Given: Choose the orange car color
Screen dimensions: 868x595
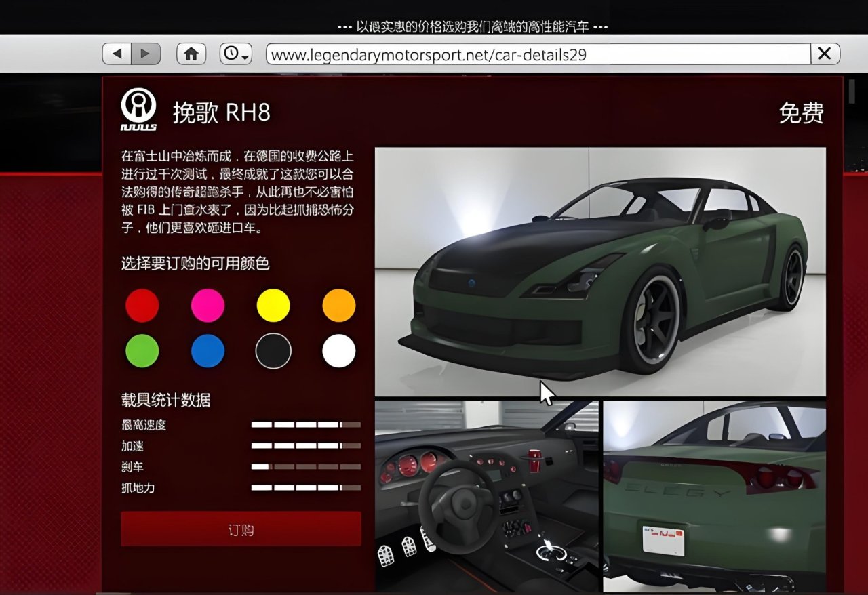Looking at the screenshot, I should (339, 306).
